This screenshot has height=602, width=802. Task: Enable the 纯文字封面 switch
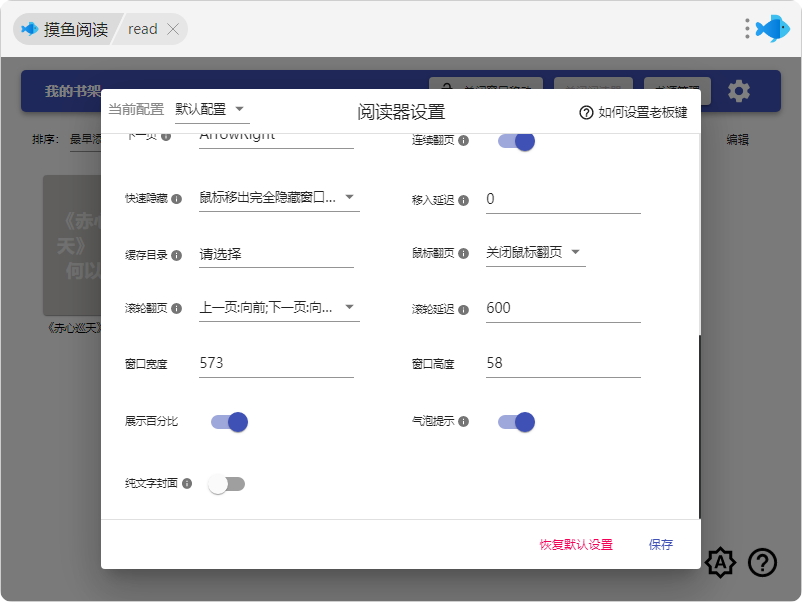tap(227, 484)
